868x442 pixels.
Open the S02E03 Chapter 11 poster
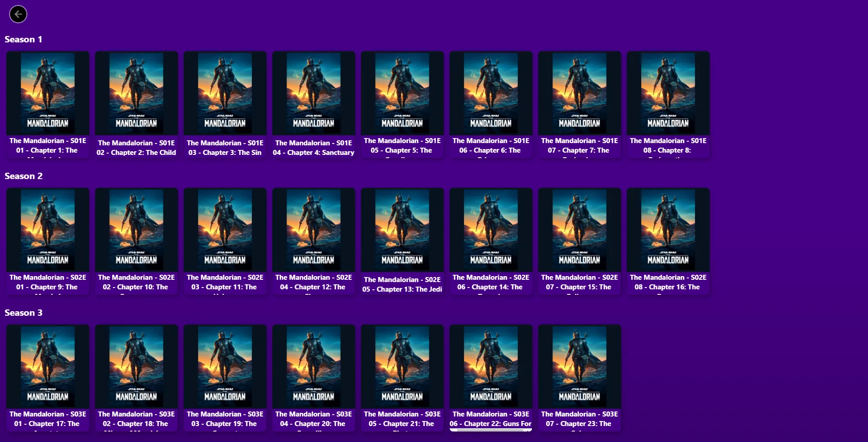(225, 230)
